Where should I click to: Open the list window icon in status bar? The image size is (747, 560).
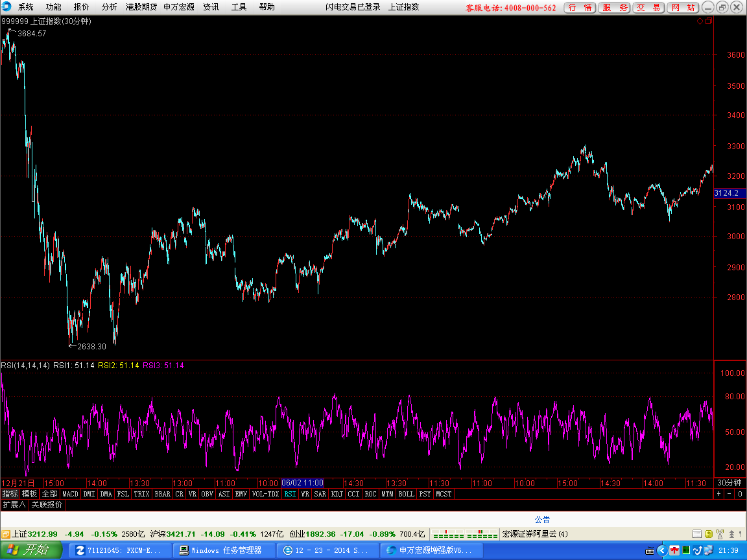[697, 534]
